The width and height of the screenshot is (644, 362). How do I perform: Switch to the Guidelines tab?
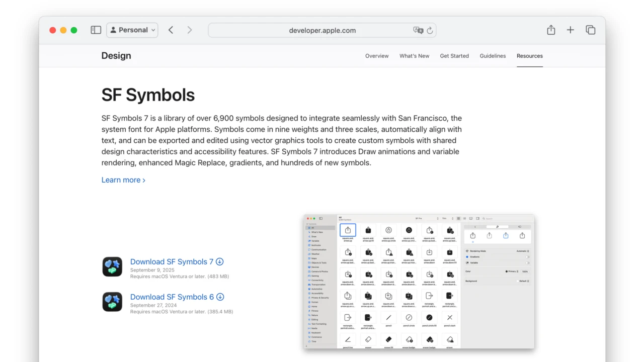point(493,56)
